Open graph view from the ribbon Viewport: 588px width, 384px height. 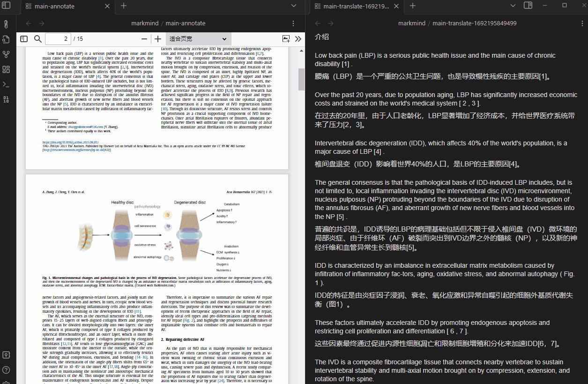6,54
